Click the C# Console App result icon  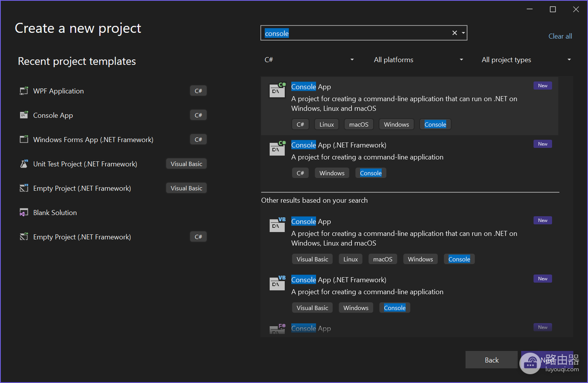pos(277,90)
